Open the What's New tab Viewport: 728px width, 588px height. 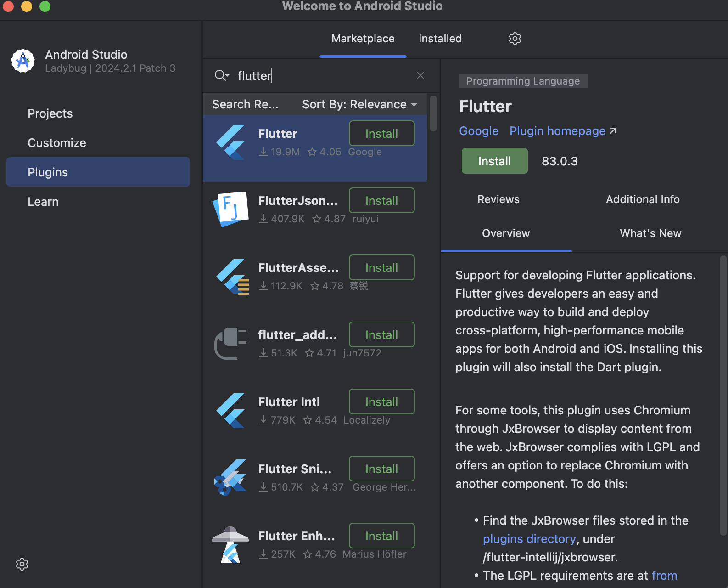tap(650, 233)
